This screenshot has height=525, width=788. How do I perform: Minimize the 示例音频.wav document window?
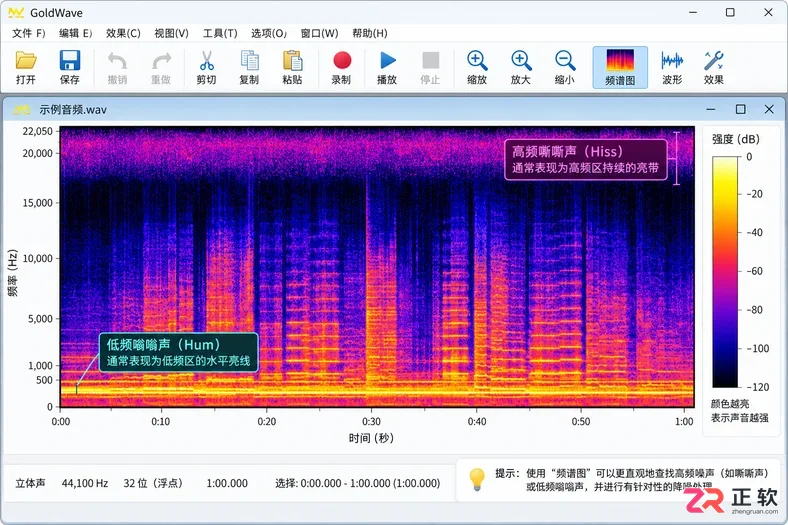click(x=711, y=109)
